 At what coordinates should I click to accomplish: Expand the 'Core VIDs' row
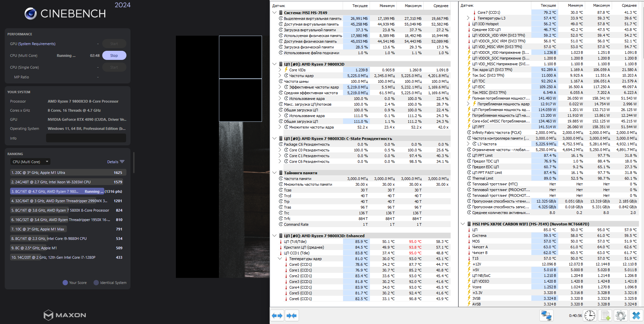coord(280,70)
